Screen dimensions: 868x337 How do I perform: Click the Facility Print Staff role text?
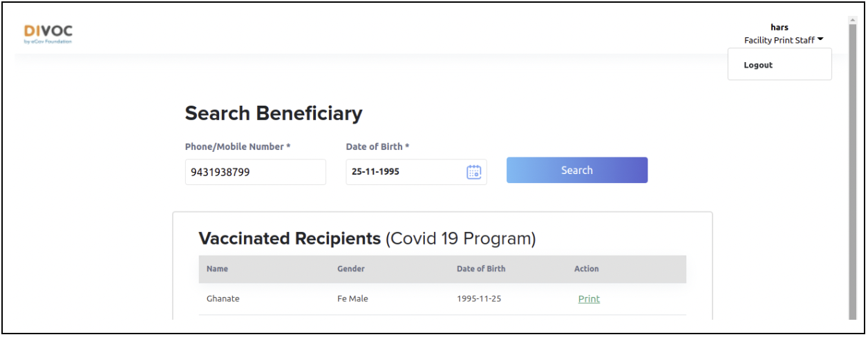pos(779,40)
